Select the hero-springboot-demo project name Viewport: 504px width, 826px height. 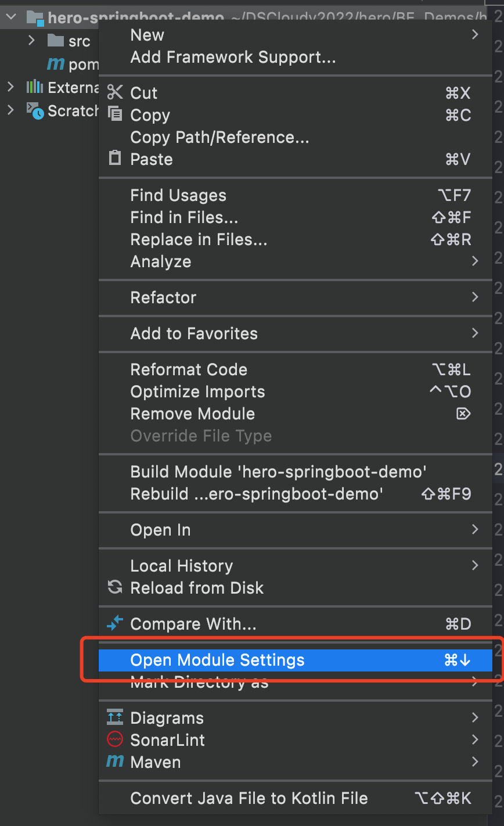tap(136, 19)
